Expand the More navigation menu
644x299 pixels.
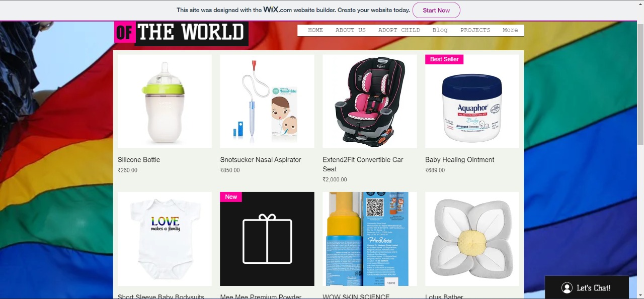click(x=510, y=30)
